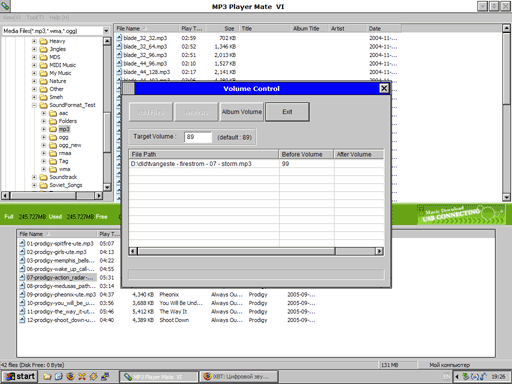This screenshot has width=512, height=384.
Task: Edit the Target Volume field
Action: click(x=198, y=137)
